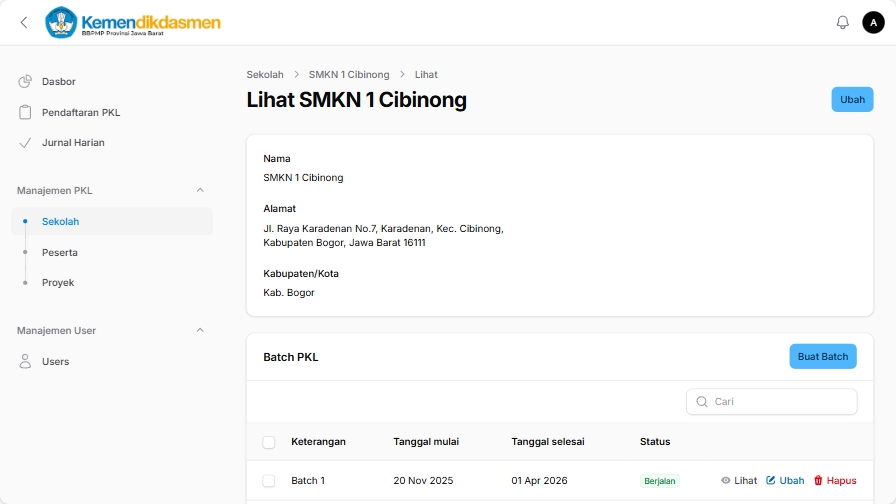Go to the Sekolah breadcrumb link

[x=265, y=75]
